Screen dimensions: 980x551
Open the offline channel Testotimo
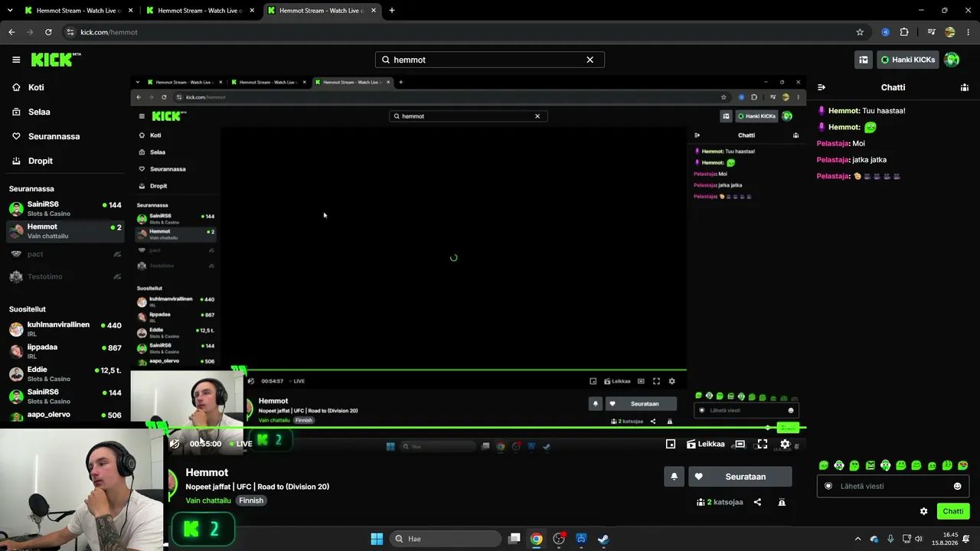65,276
